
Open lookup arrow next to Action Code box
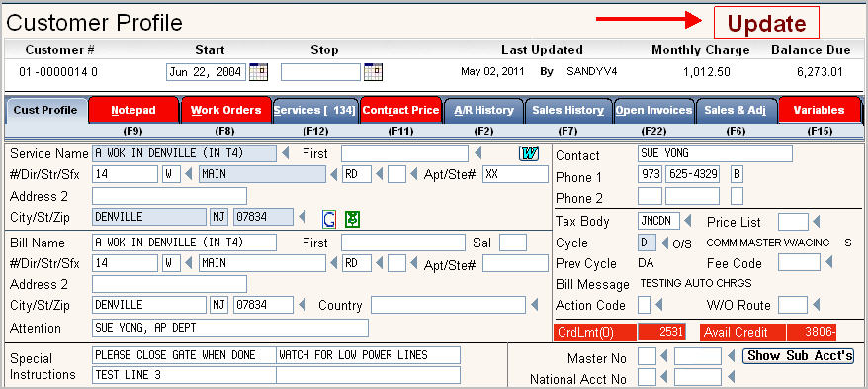point(658,304)
